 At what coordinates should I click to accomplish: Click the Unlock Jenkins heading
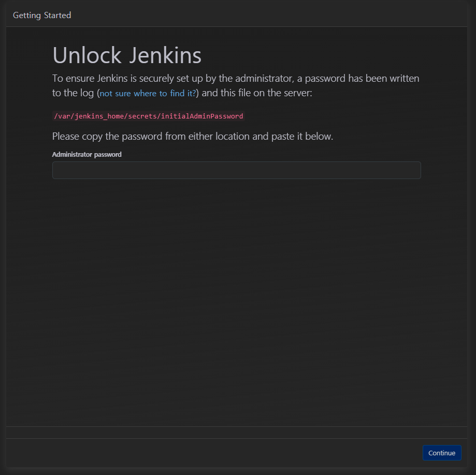point(127,55)
